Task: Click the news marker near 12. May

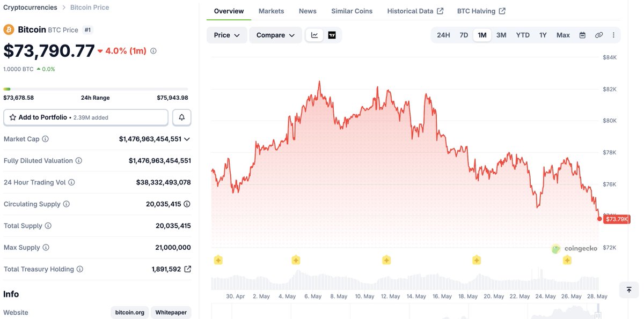Action: (386, 260)
